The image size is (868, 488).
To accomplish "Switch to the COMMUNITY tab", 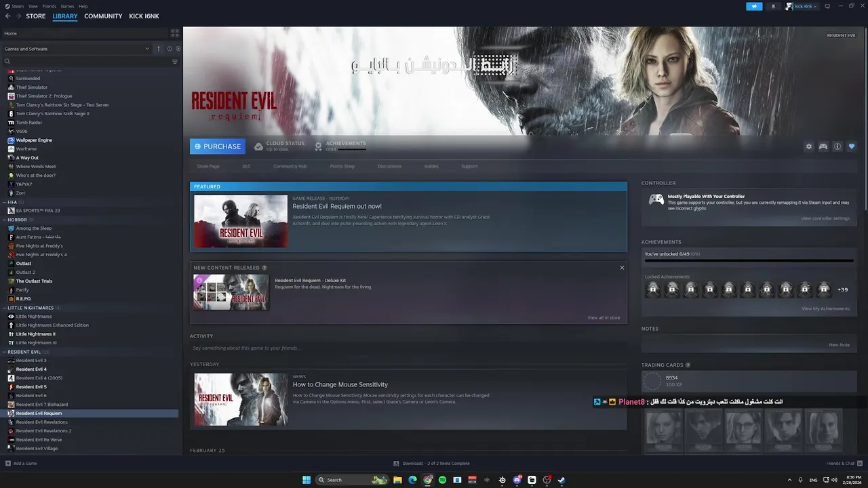I will pyautogui.click(x=103, y=16).
